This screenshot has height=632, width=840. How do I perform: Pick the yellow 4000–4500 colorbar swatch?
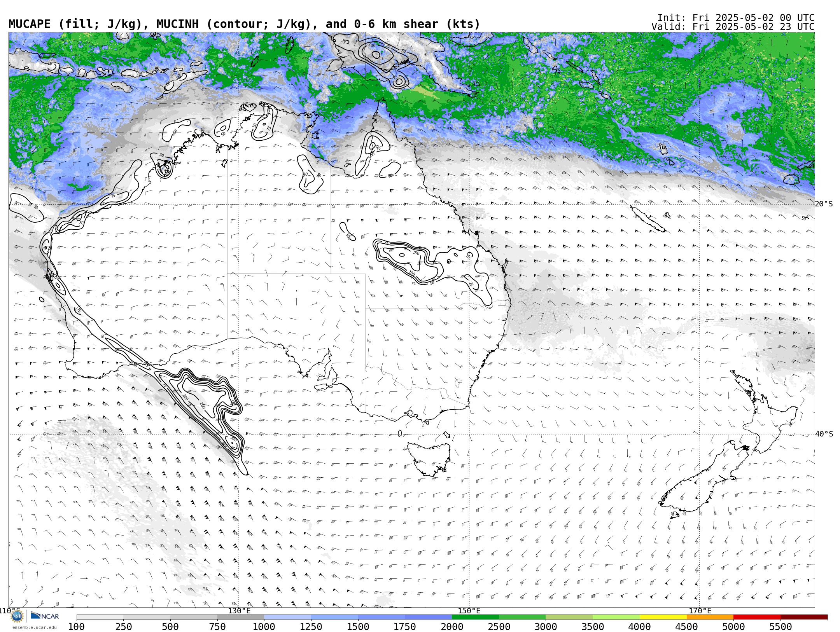663,617
